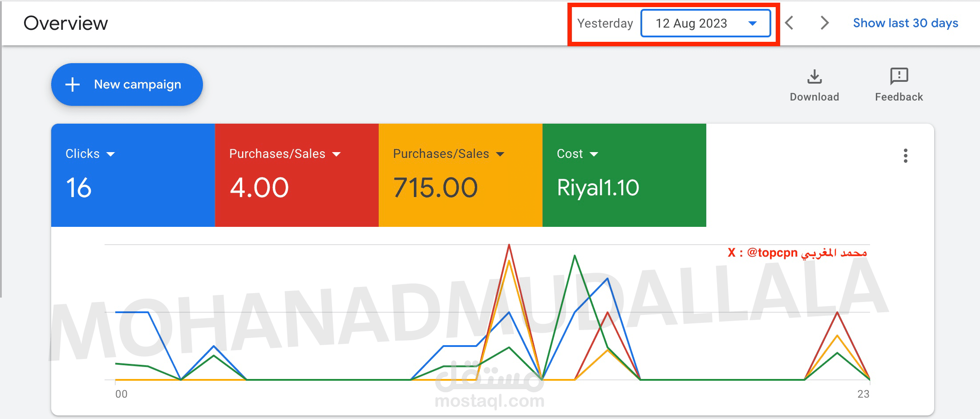The height and width of the screenshot is (419, 980).
Task: Open the 12 Aug 2023 date dropdown
Action: (x=705, y=23)
